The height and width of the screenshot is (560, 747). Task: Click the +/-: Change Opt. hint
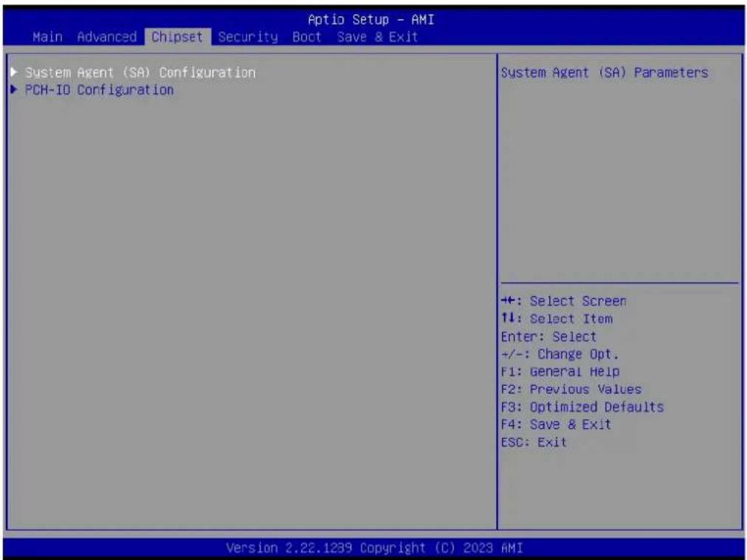click(x=560, y=354)
